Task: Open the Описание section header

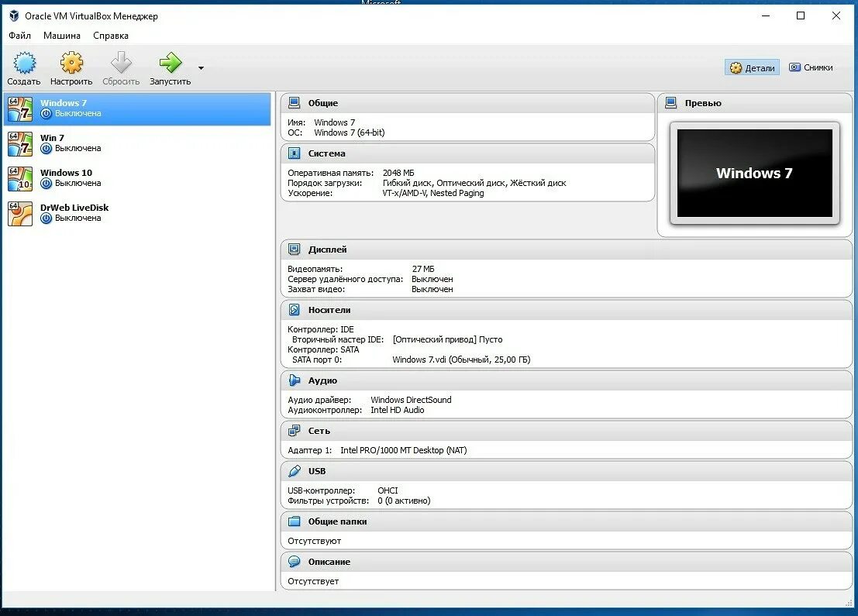Action: coord(329,562)
